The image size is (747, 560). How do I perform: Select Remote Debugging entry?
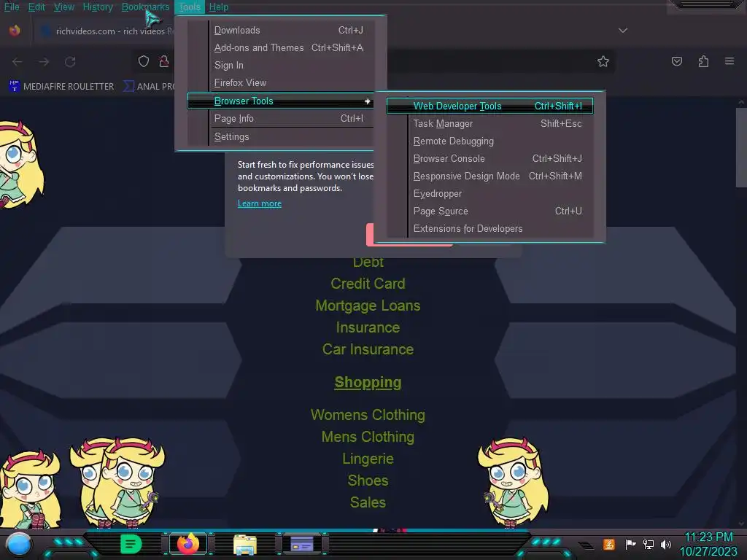point(489,141)
